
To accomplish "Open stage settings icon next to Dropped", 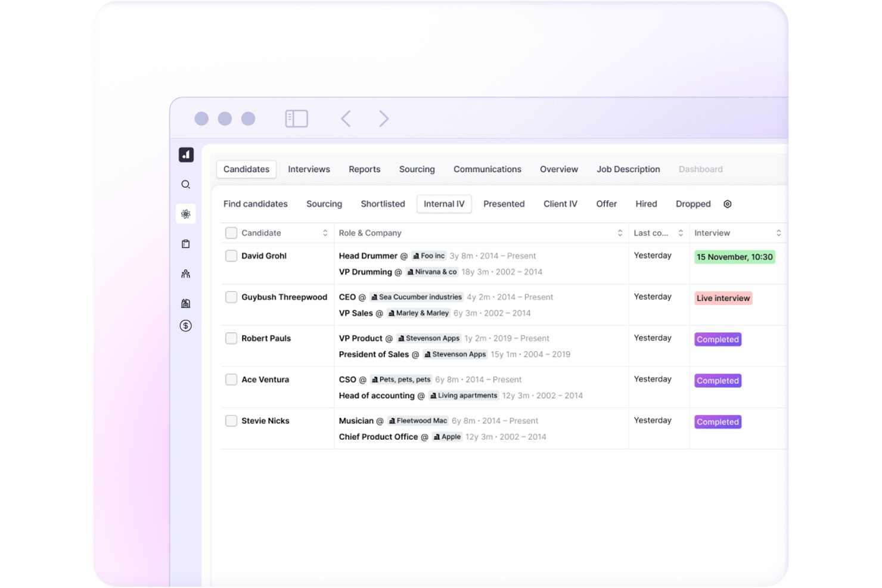I will coord(728,204).
